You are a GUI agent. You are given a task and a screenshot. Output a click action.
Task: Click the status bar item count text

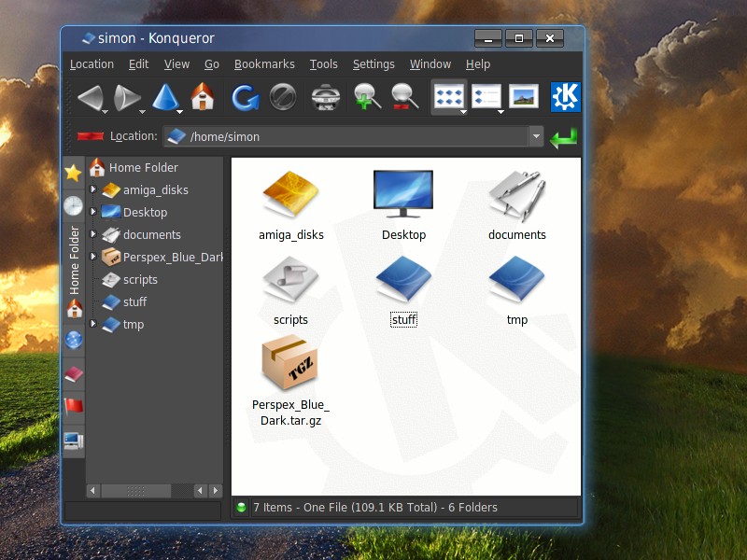point(375,508)
